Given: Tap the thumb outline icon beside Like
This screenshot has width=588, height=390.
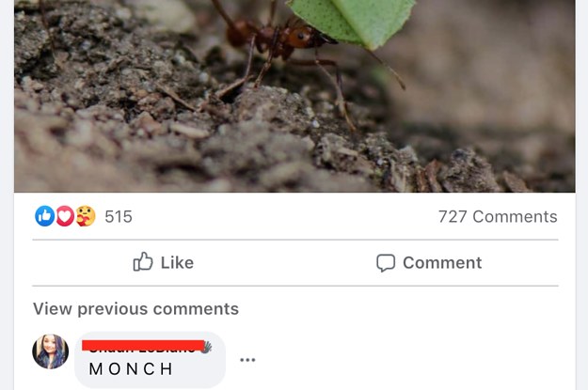Looking at the screenshot, I should (x=143, y=261).
